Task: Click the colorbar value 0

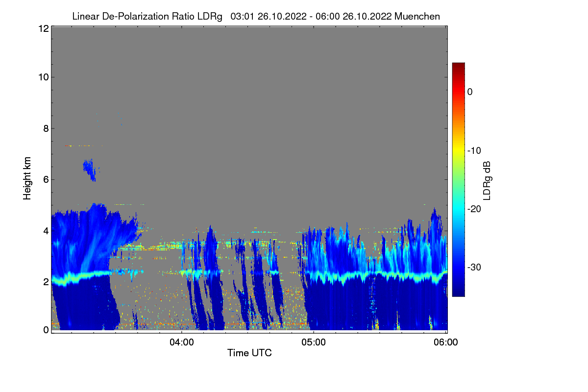Action: tap(470, 92)
